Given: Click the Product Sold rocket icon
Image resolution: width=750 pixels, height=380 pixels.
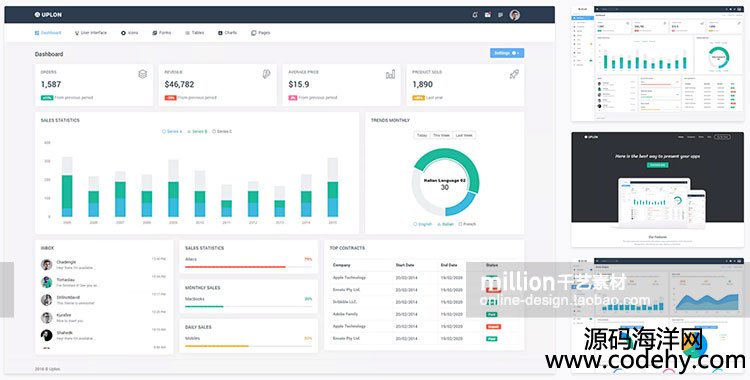Looking at the screenshot, I should click(514, 74).
